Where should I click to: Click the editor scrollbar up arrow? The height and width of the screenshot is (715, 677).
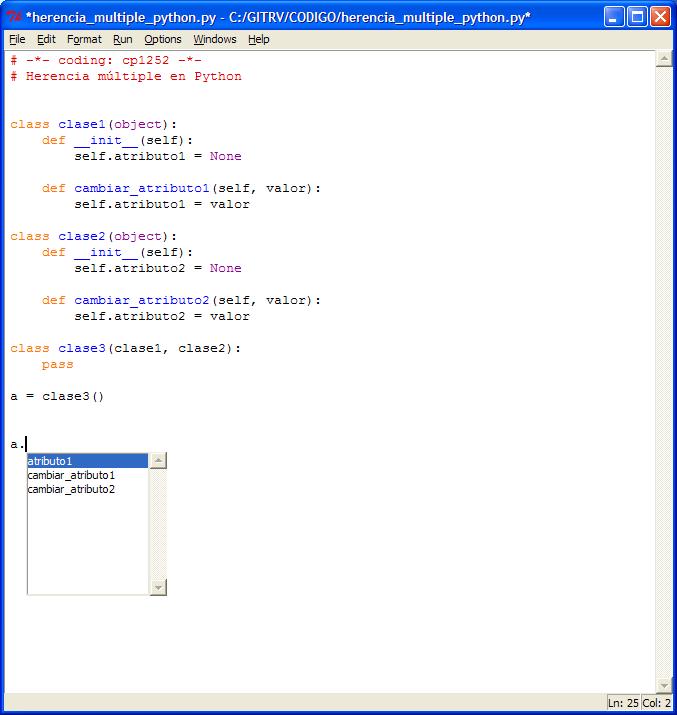664,58
